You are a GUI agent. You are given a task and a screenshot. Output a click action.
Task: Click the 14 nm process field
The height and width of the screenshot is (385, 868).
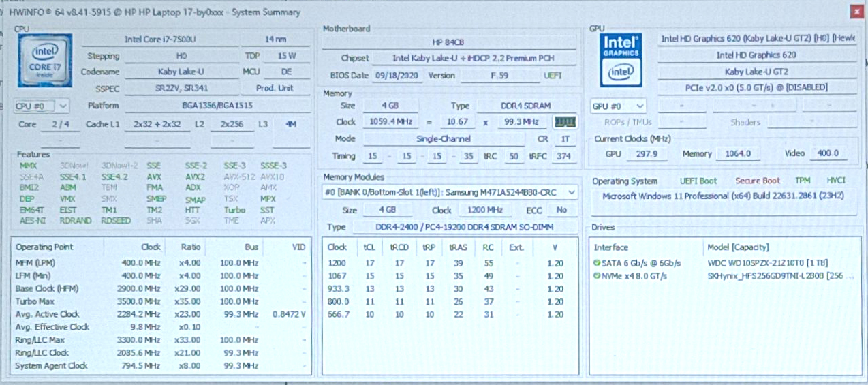275,40
